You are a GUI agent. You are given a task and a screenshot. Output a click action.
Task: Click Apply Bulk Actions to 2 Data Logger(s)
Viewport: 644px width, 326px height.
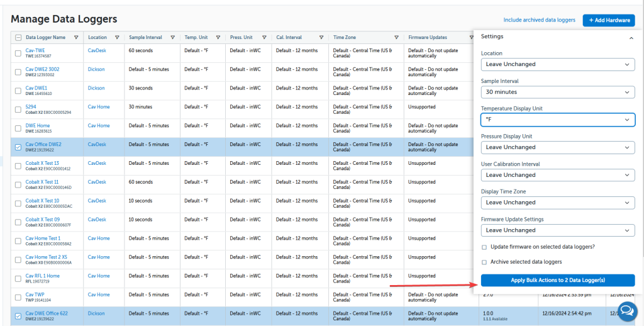(x=557, y=281)
